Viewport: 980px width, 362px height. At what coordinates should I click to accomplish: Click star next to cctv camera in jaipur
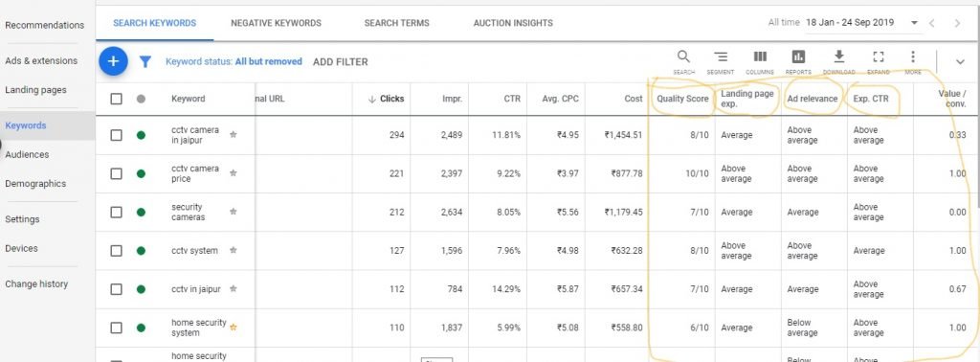pos(234,134)
